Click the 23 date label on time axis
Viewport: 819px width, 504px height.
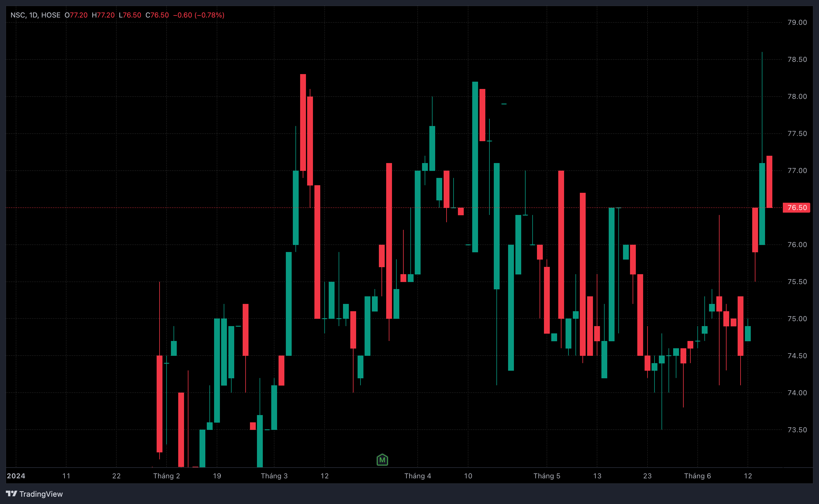[x=647, y=476]
